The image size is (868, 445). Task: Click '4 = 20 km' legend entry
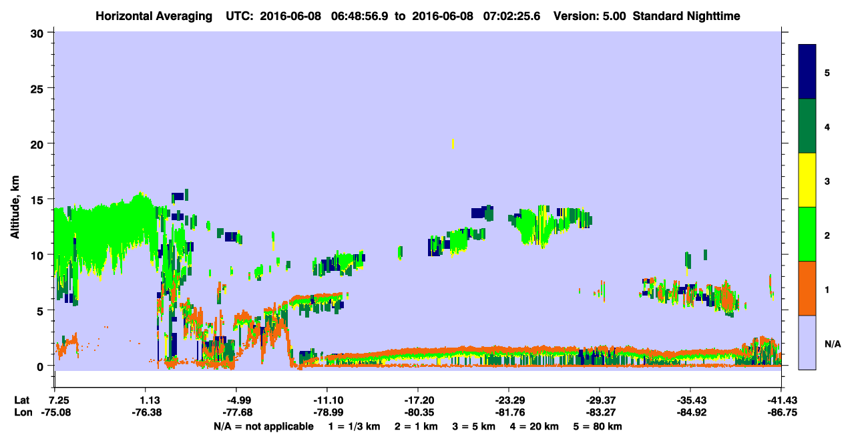coord(533,426)
